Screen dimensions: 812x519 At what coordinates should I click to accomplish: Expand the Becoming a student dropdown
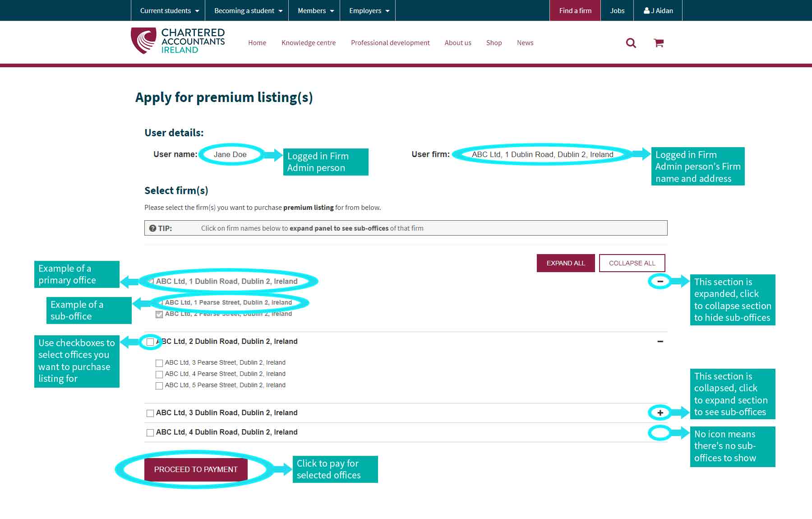click(248, 10)
